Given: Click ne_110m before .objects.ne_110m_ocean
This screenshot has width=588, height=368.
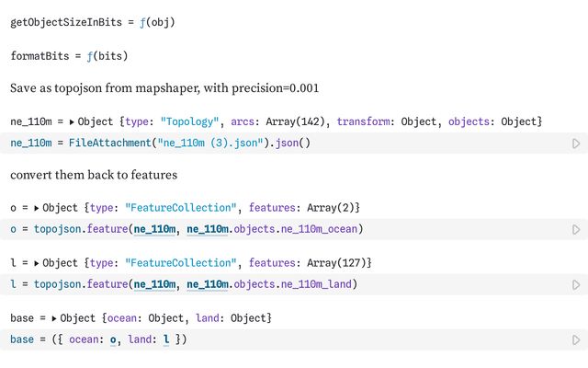Looking at the screenshot, I should pyautogui.click(x=209, y=229).
